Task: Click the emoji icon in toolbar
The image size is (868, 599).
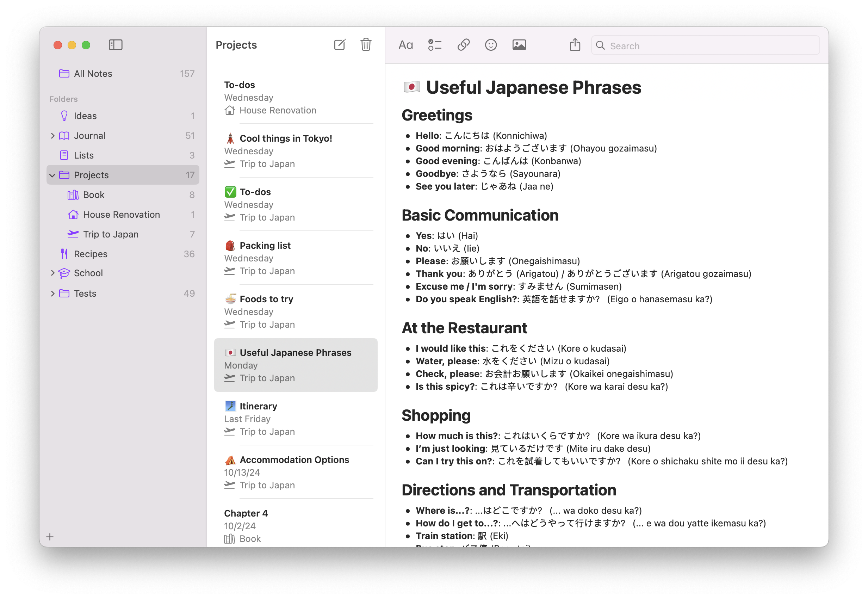Action: (x=491, y=45)
